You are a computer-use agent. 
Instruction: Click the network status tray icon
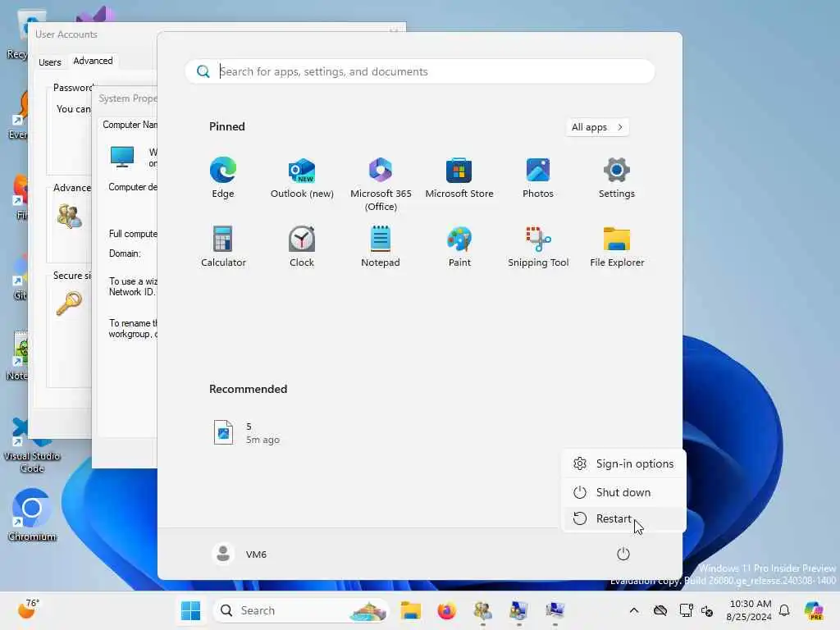click(686, 610)
